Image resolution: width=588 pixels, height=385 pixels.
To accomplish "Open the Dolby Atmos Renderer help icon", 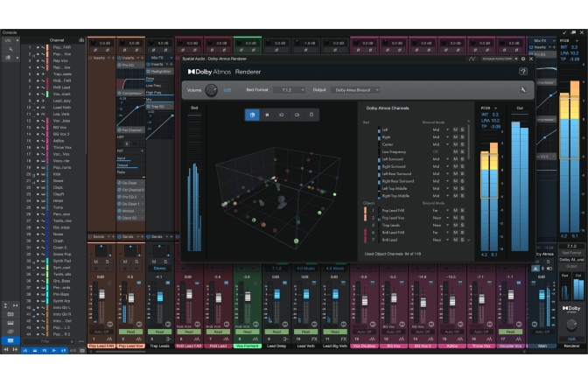I will 522,71.
